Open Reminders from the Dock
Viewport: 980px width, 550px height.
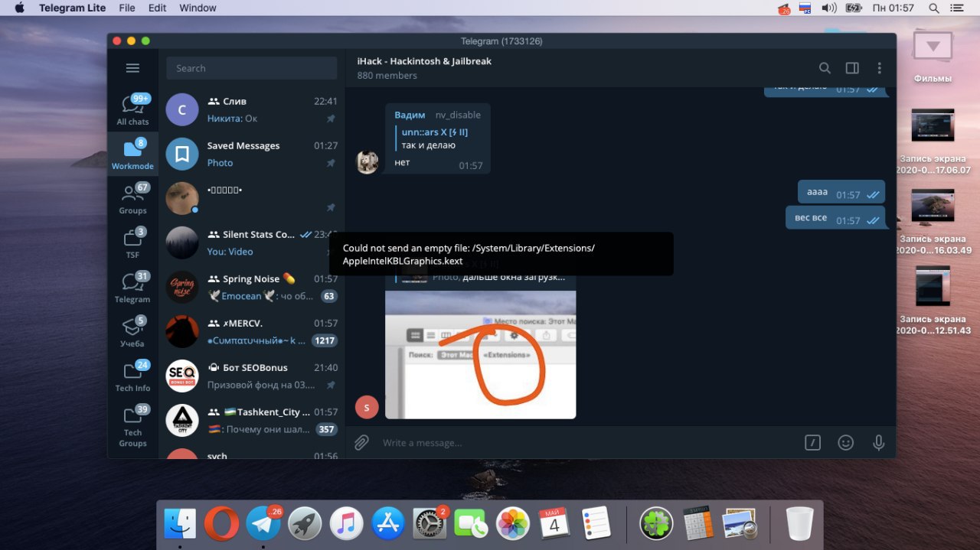(596, 524)
